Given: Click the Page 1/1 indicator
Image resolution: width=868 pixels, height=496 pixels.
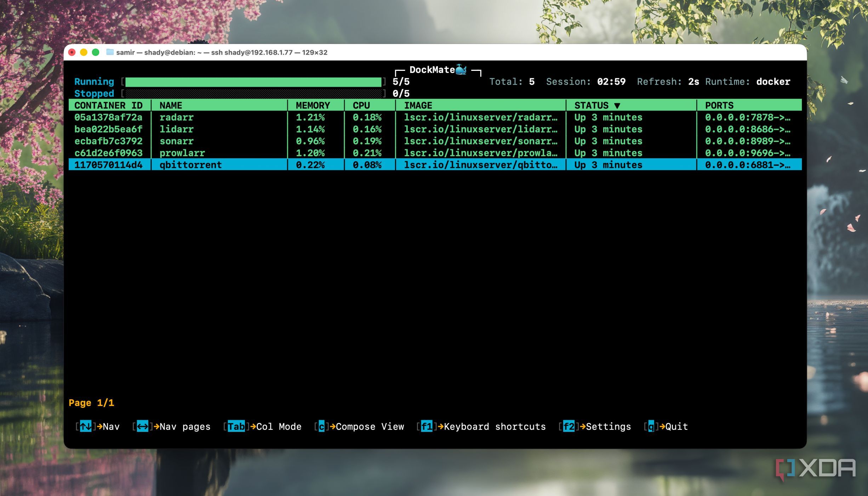Looking at the screenshot, I should click(x=91, y=403).
